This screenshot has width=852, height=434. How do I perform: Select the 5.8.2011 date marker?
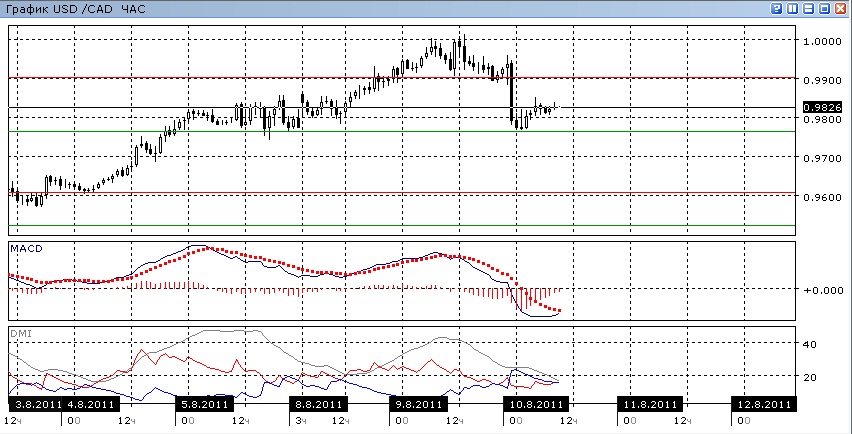tap(205, 404)
